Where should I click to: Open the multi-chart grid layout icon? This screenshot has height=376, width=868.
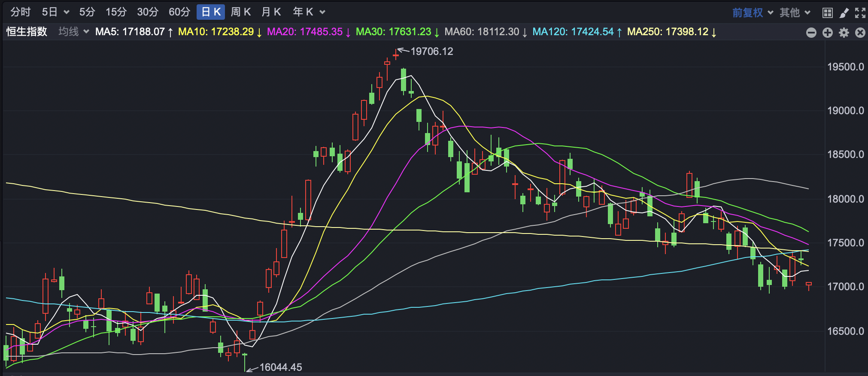click(828, 13)
